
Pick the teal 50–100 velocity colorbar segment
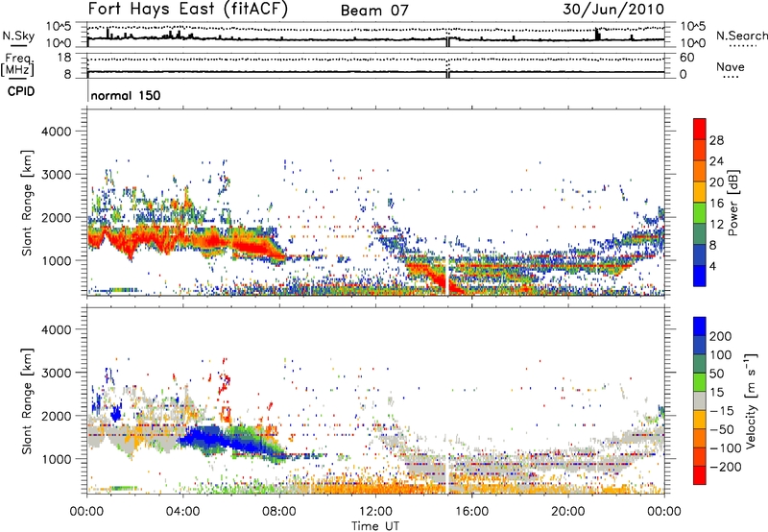pos(700,364)
